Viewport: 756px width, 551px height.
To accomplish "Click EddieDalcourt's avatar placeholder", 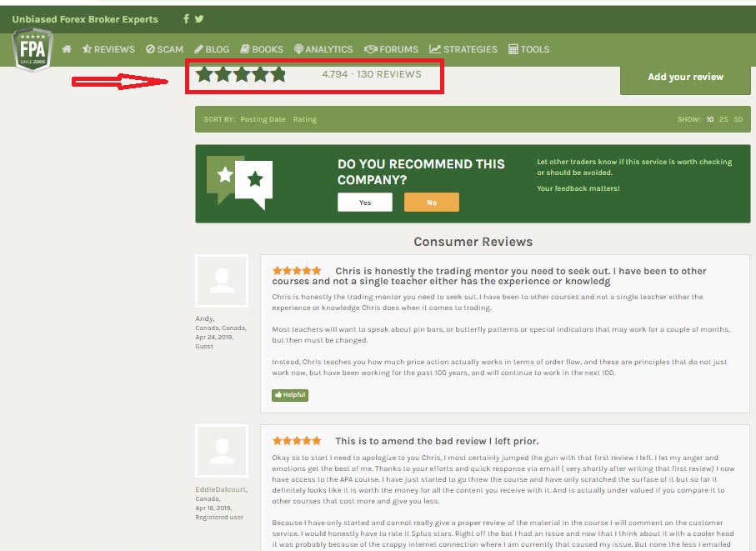I will 222,451.
